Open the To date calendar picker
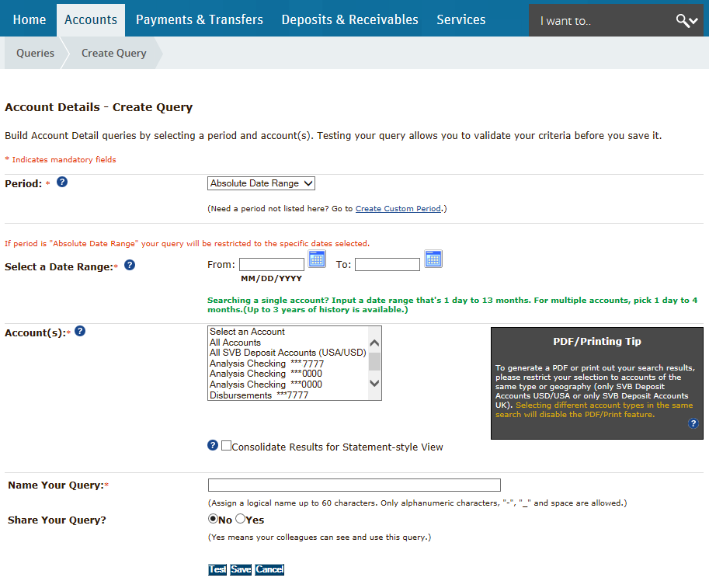The height and width of the screenshot is (588, 709). tap(433, 259)
